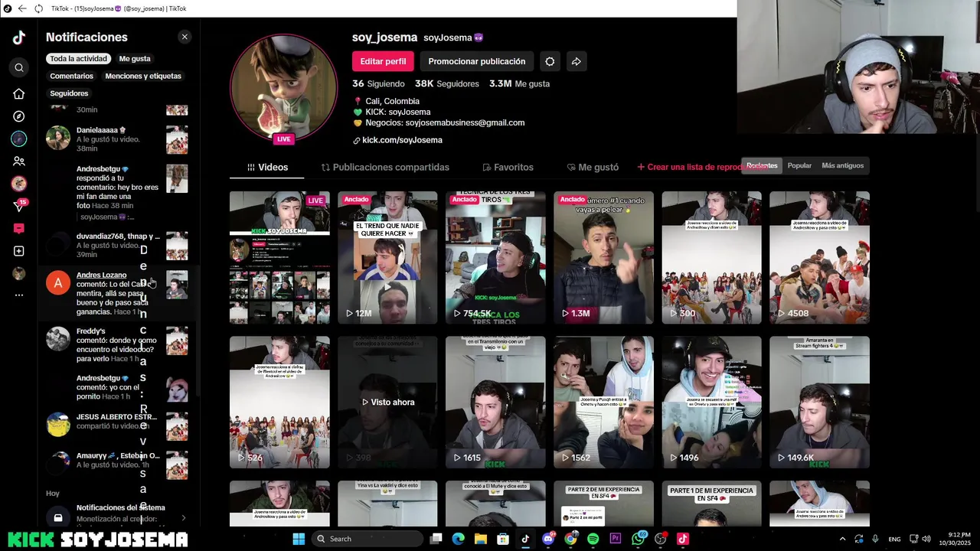The height and width of the screenshot is (551, 980).
Task: Filter notifications by Toda la actividad
Action: (x=79, y=59)
